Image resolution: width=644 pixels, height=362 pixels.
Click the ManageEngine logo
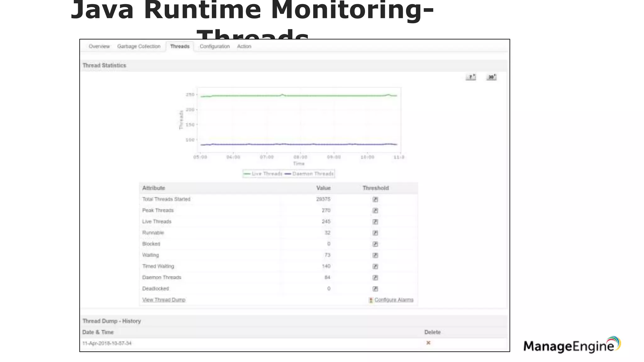572,345
